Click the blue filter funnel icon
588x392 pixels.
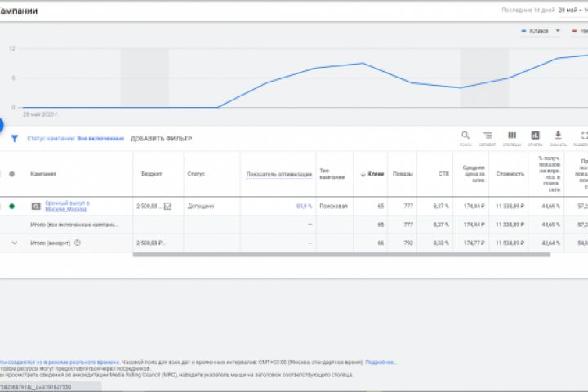(x=15, y=139)
